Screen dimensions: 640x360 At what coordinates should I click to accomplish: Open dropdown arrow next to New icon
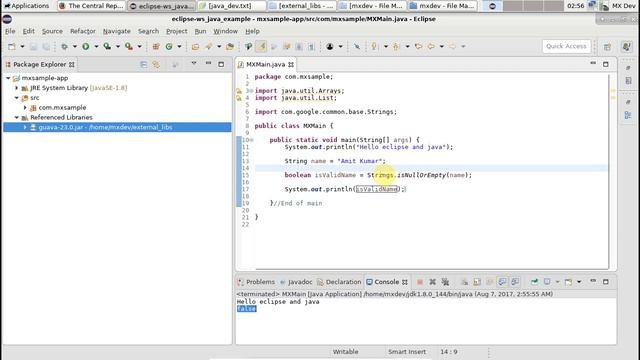22,47
